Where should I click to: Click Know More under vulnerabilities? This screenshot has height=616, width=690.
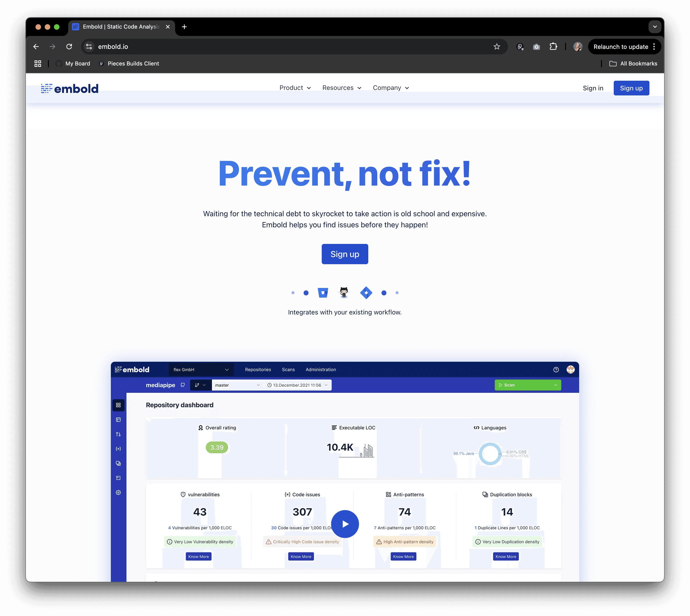point(199,557)
